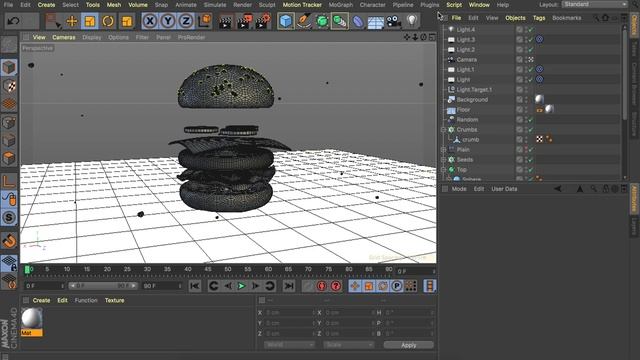Click Mode in Attribute Manager
The image size is (640, 360).
pos(459,189)
